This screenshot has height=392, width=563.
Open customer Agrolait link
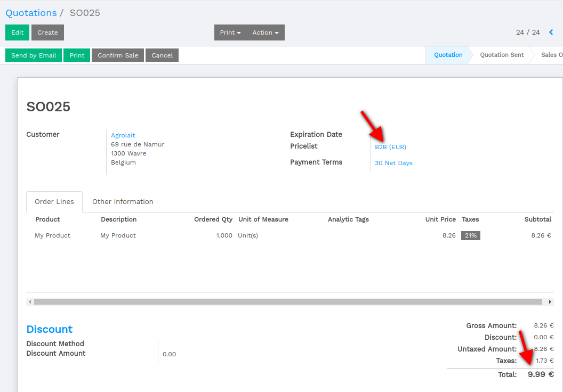[123, 135]
